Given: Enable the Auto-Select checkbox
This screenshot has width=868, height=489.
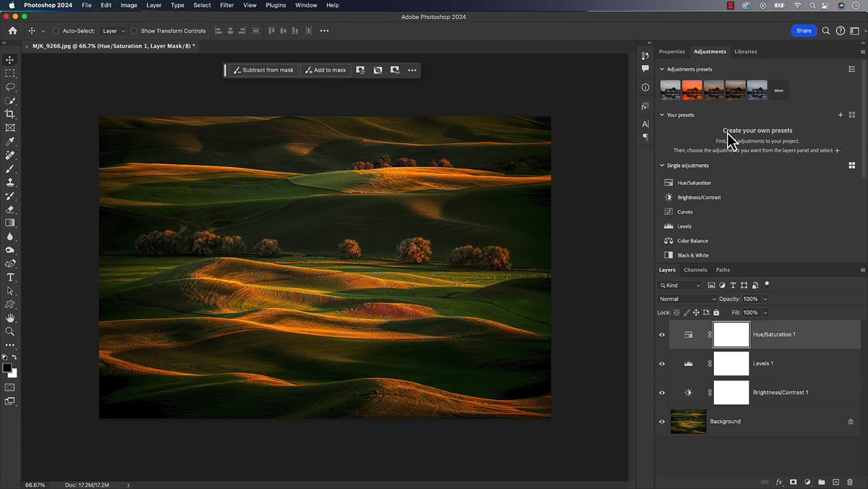Looking at the screenshot, I should (x=56, y=31).
